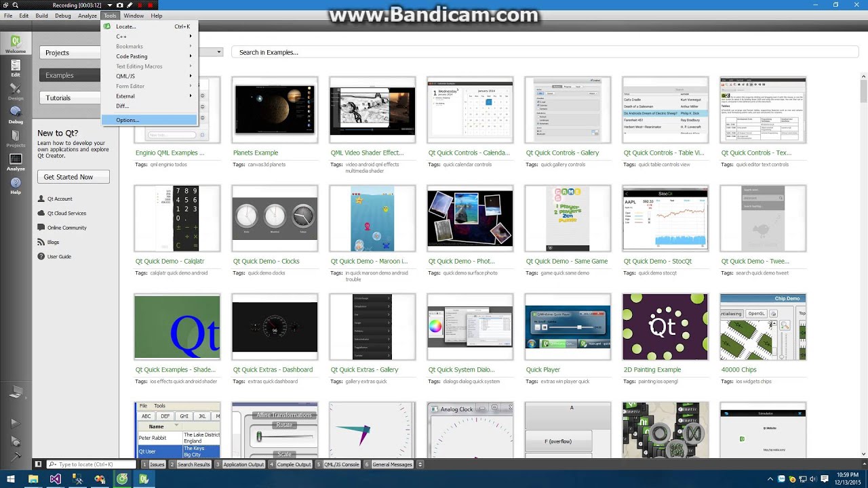Click the Run play button
Image resolution: width=868 pixels, height=488 pixels.
(15, 423)
